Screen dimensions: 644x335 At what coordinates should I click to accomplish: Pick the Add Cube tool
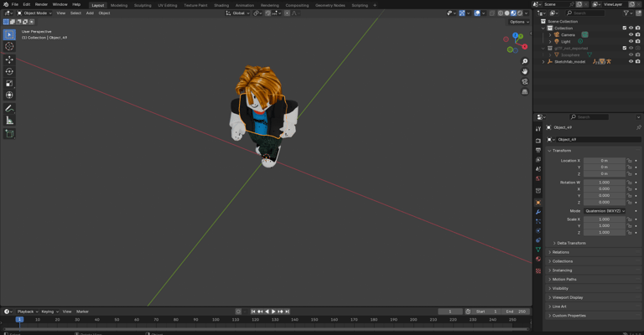[9, 133]
